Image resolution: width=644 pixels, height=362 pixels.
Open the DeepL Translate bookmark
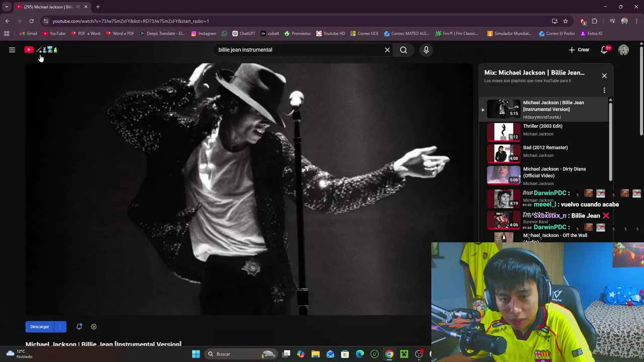coord(162,34)
